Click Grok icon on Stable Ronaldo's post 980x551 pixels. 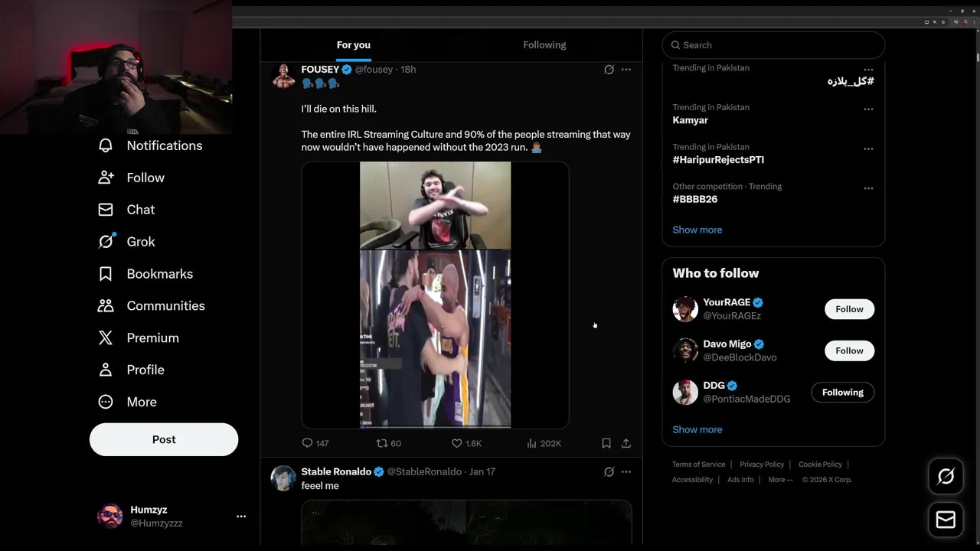click(609, 472)
